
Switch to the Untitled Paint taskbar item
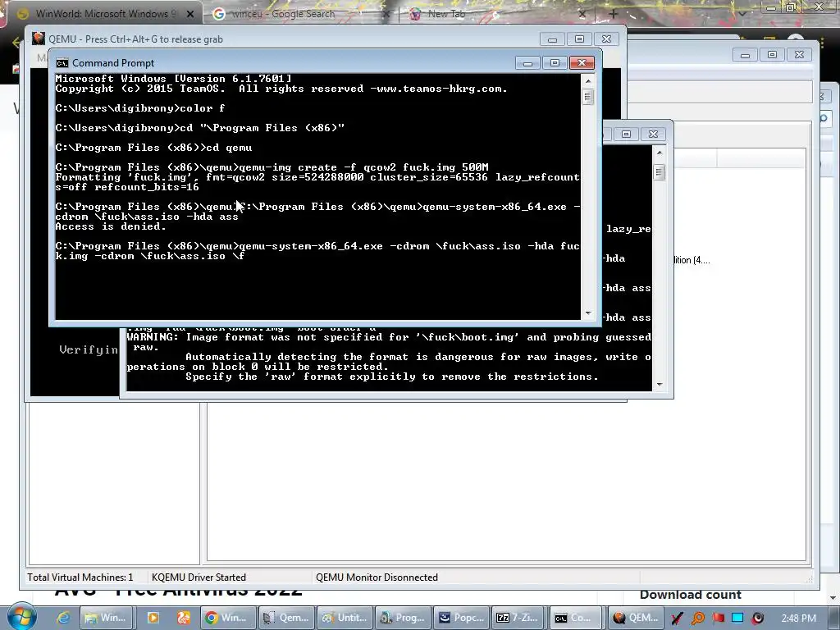[x=345, y=618]
